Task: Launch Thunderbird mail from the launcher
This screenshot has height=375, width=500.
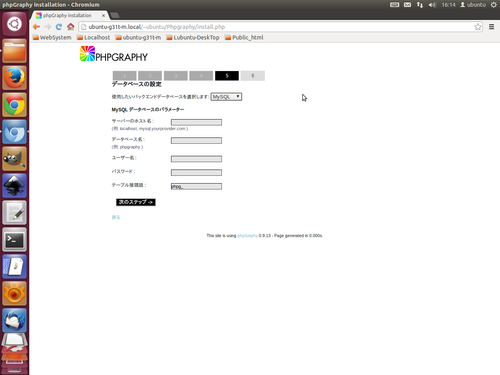Action: (x=14, y=321)
